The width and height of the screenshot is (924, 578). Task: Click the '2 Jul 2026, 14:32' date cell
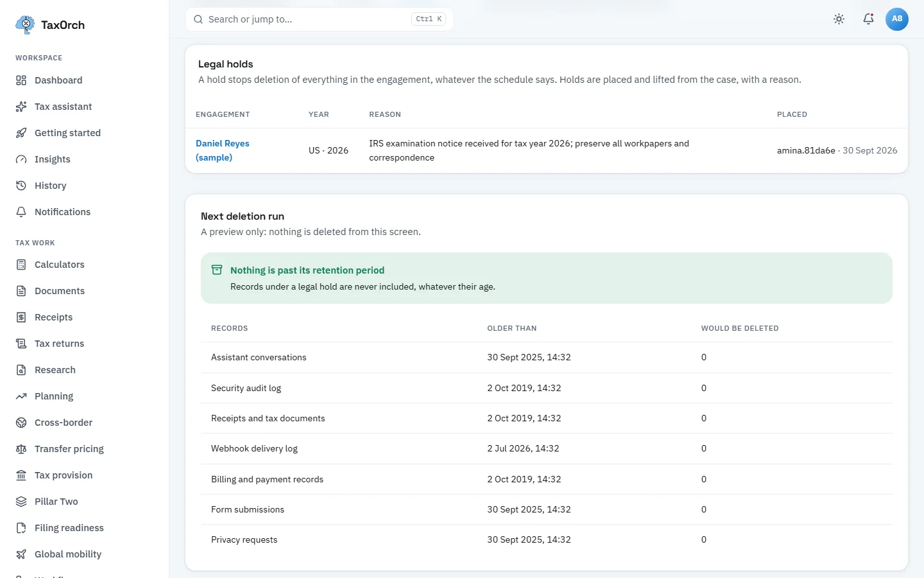[523, 448]
